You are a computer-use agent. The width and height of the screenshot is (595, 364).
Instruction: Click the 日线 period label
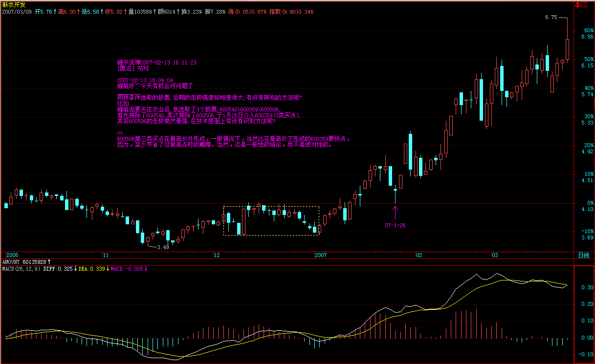tap(583, 255)
